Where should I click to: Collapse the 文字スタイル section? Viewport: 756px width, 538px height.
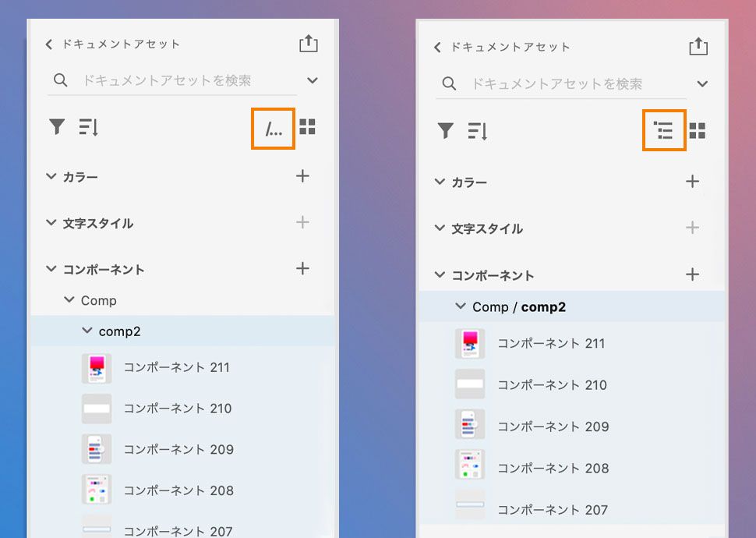51,222
